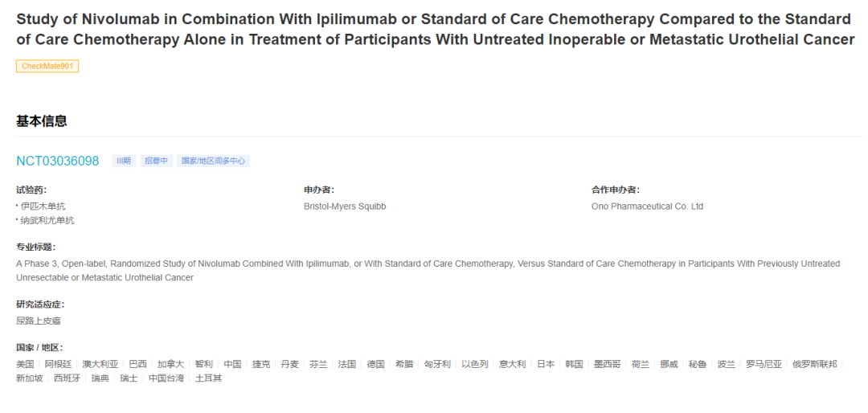The height and width of the screenshot is (413, 868).
Task: Select the CheckMate901 orange tag
Action: [47, 66]
